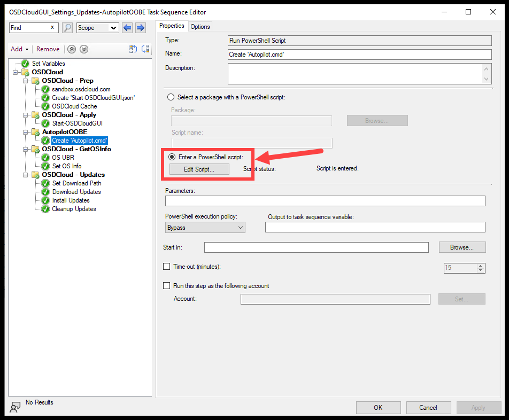
Task: Click the blue forward navigation arrow
Action: (x=140, y=27)
